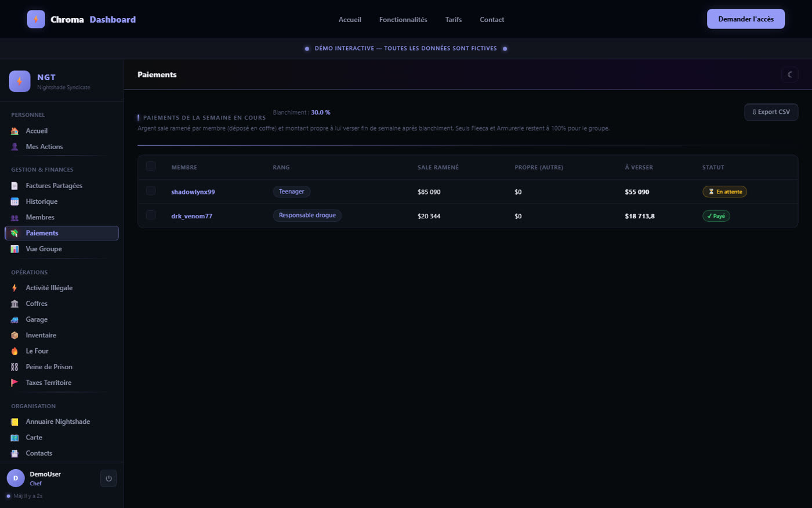Click the Coffres bank icon
This screenshot has height=508, width=812.
tap(14, 304)
